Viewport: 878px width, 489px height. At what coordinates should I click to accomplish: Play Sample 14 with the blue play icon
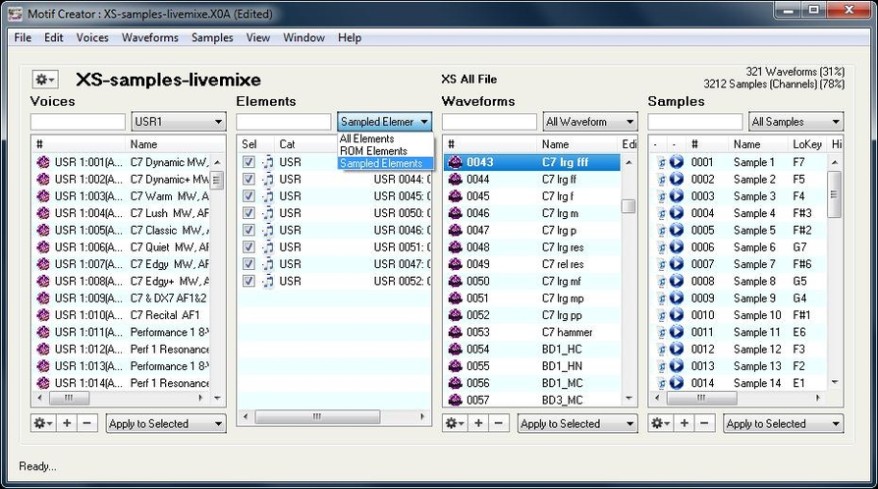point(676,383)
